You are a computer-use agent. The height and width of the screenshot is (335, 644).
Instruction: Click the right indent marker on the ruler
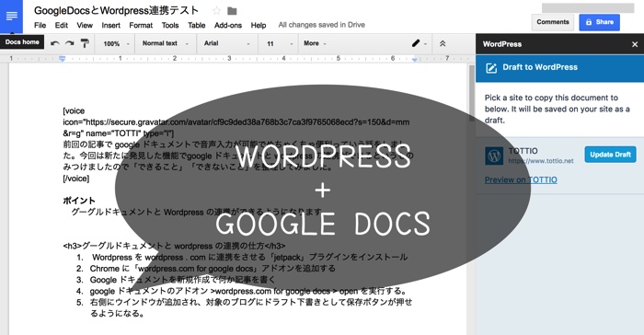point(415,60)
